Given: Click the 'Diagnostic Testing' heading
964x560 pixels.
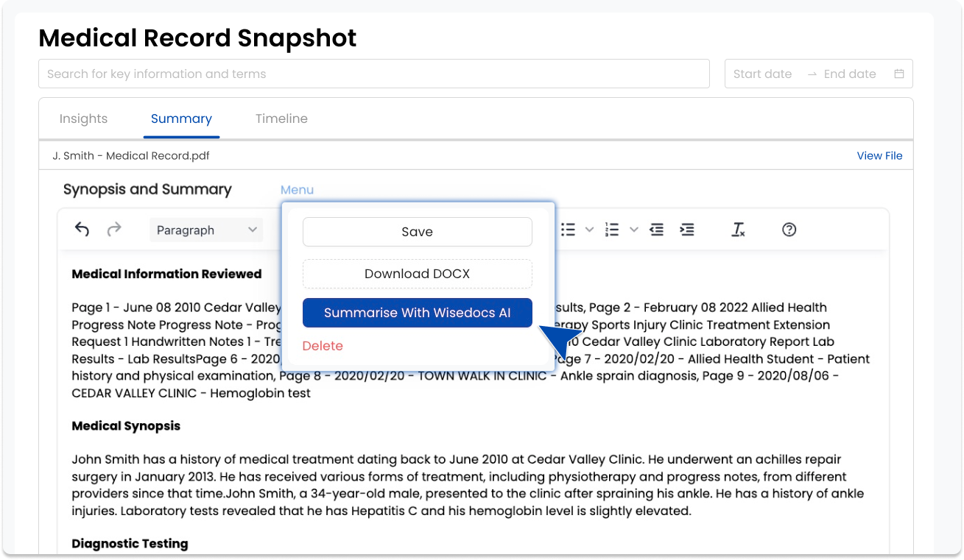Looking at the screenshot, I should [130, 544].
